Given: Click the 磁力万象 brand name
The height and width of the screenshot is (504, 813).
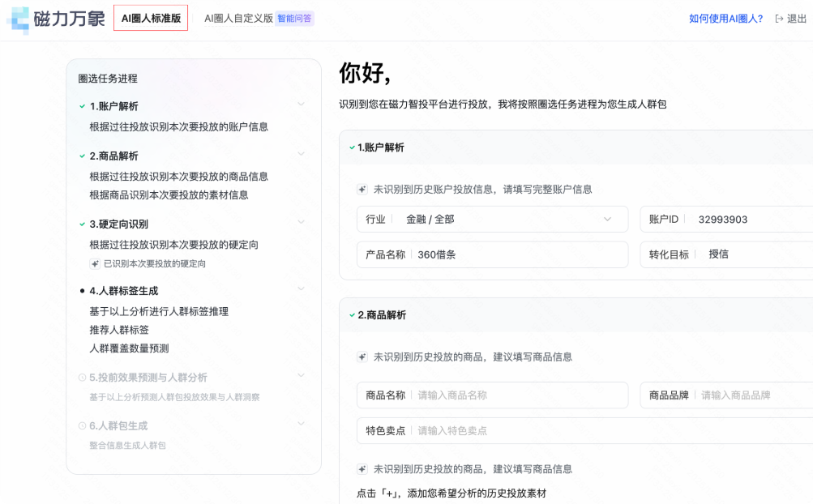Looking at the screenshot, I should pos(70,19).
